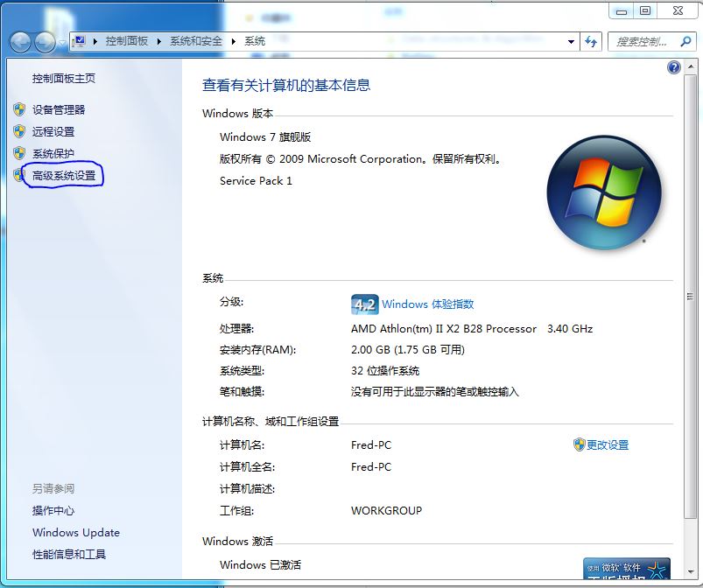Select the 计算机名 value 'Fred-PC'
The height and width of the screenshot is (588, 703).
pyautogui.click(x=371, y=445)
